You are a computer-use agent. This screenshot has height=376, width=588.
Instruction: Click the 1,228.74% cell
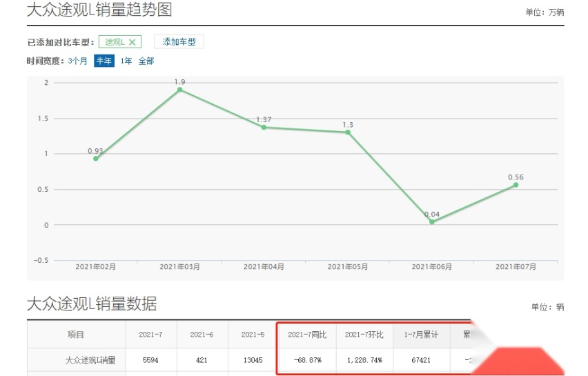tap(364, 360)
